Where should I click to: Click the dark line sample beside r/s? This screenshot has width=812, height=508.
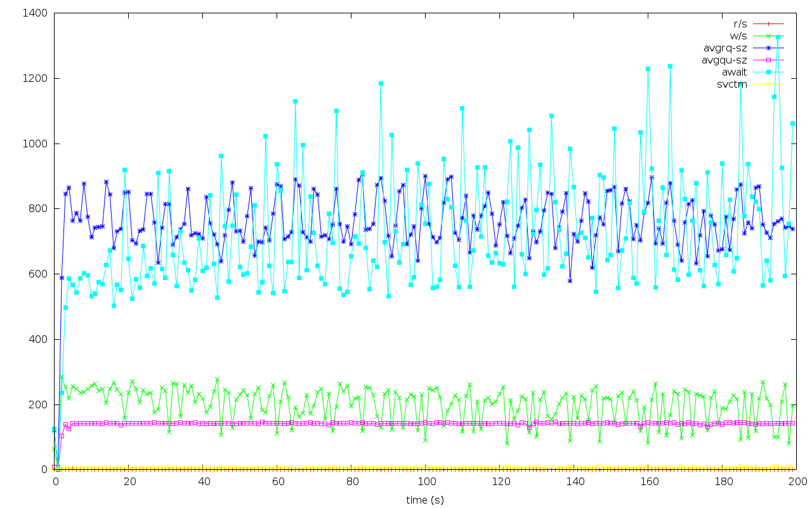pos(768,23)
